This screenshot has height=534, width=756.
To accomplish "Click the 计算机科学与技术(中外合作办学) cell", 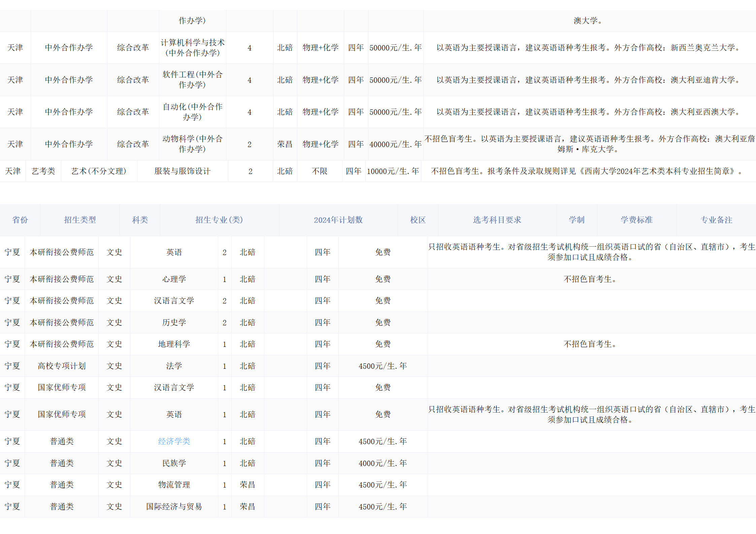I will point(192,48).
